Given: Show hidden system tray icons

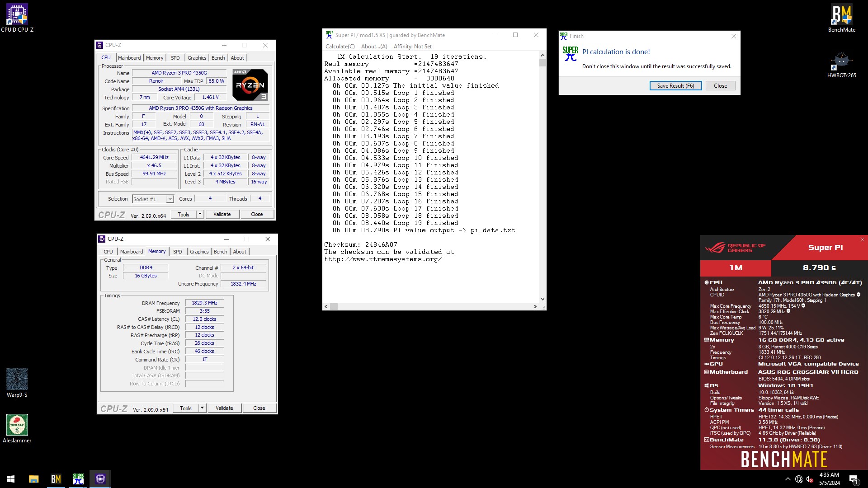Looking at the screenshot, I should click(788, 479).
